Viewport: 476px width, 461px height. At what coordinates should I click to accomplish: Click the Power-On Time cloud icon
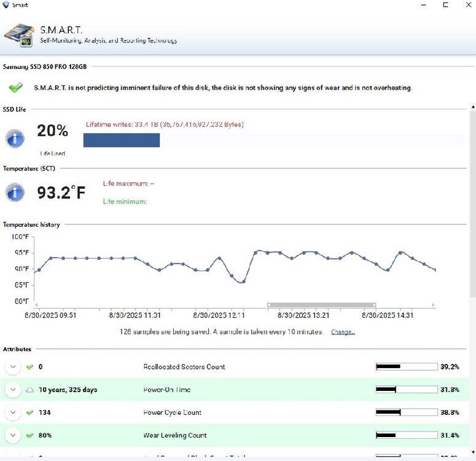[x=29, y=390]
